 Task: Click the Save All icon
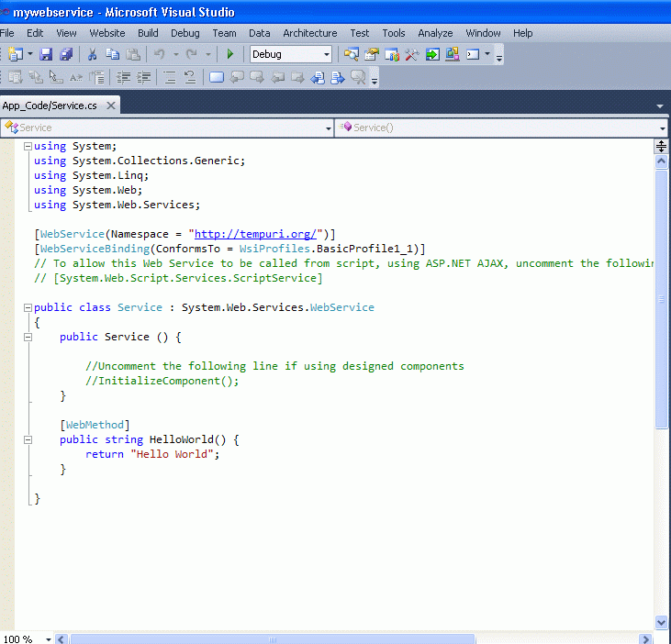[66, 55]
